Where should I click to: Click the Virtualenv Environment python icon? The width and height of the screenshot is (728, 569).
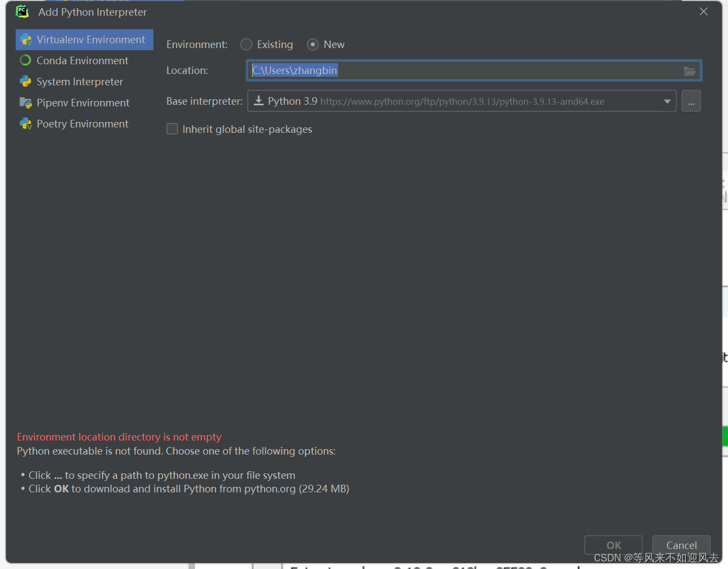coord(25,40)
